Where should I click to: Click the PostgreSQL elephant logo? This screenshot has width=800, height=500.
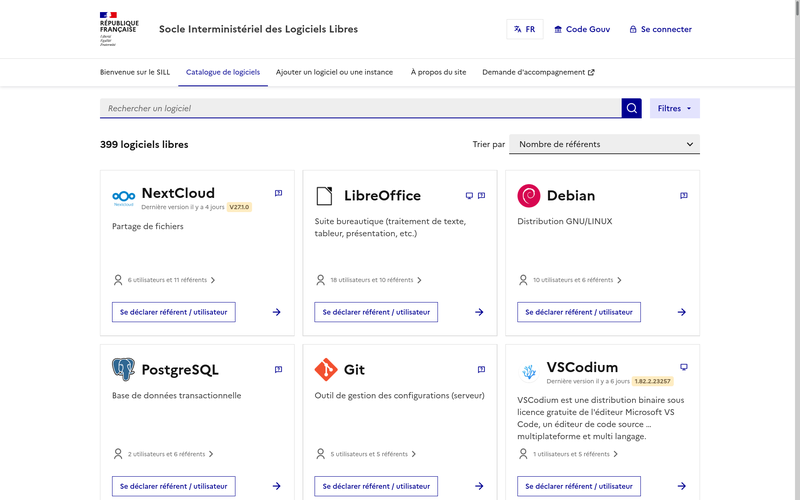[x=123, y=369]
